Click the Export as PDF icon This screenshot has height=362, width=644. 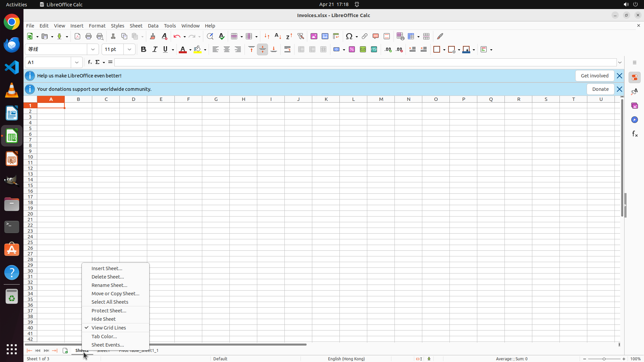coord(77,36)
